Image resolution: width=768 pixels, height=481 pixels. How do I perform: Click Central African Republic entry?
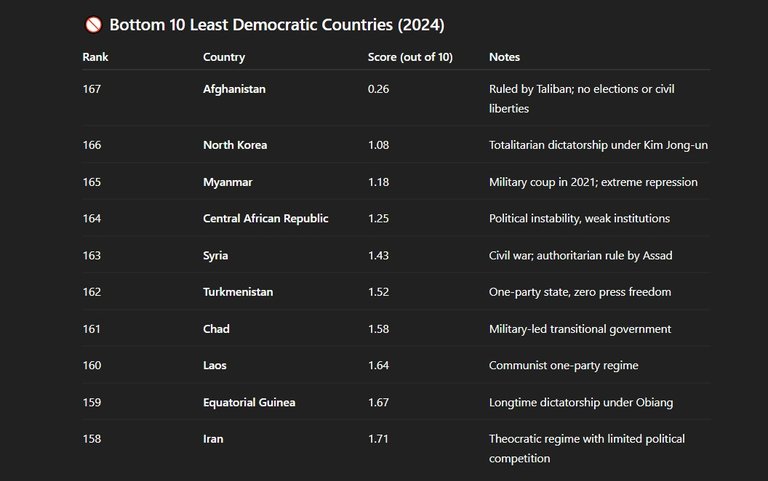click(x=265, y=218)
